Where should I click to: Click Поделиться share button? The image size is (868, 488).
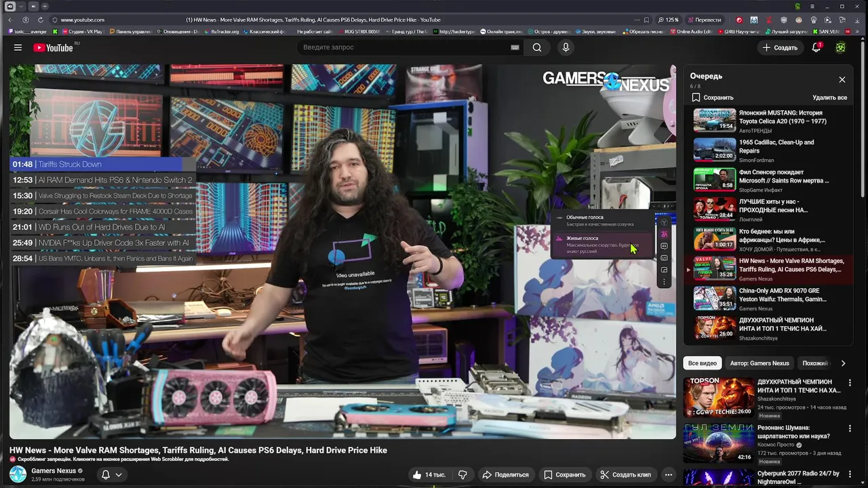point(505,474)
